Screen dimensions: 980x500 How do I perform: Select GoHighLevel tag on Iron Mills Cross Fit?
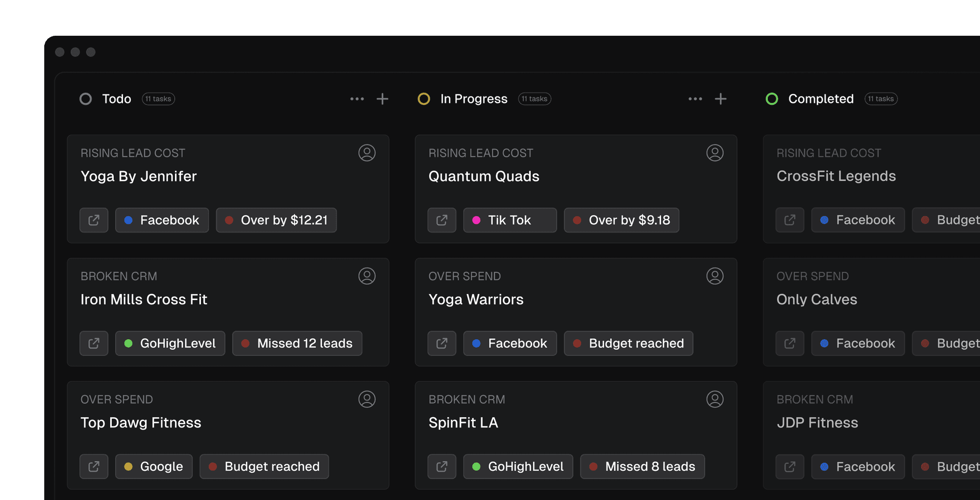(x=170, y=343)
